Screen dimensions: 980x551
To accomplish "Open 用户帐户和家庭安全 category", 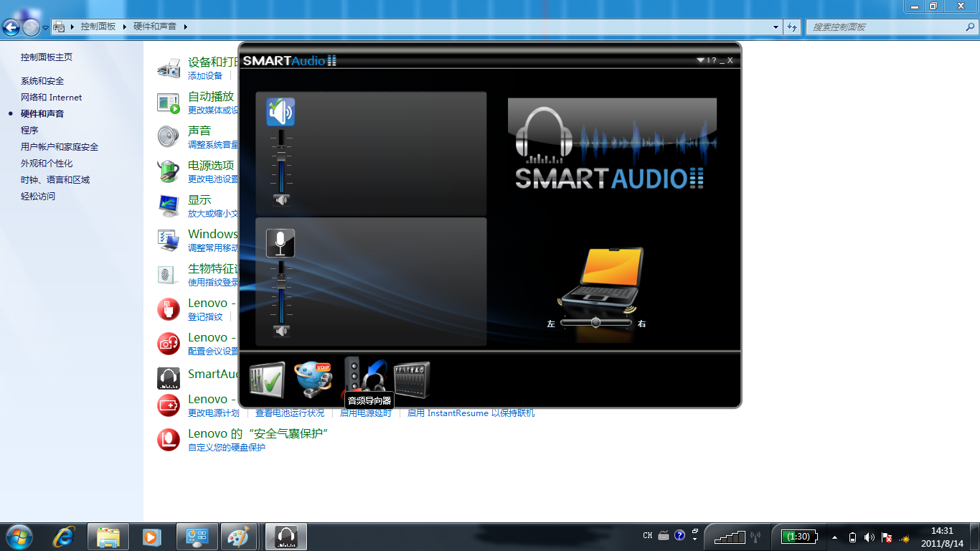I will tap(60, 147).
